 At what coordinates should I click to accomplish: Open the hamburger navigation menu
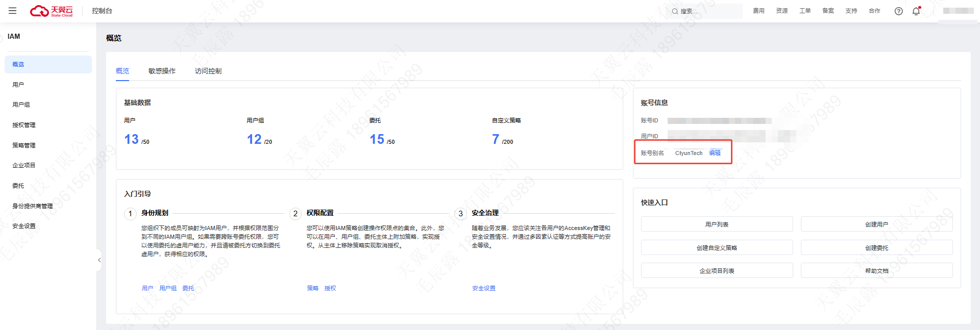13,11
